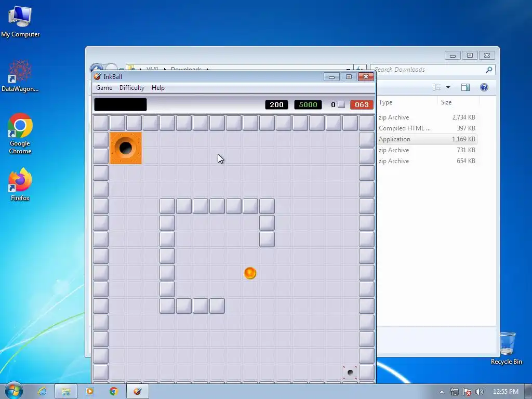Screen dimensions: 532x399
Task: Toggle the preview pane button in Explorer
Action: click(465, 87)
